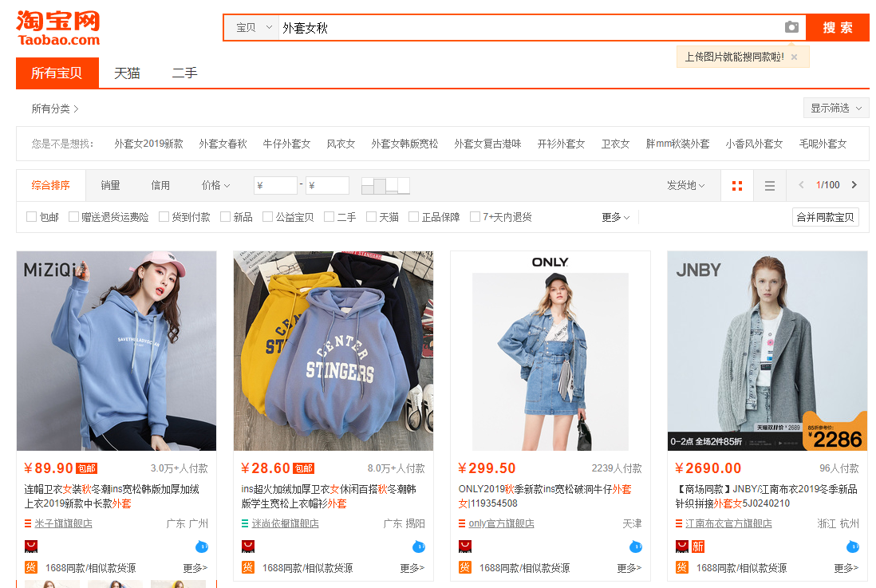Click the blue chat icon for 米子旗旗舰店
Image resolution: width=876 pixels, height=588 pixels.
point(201,547)
